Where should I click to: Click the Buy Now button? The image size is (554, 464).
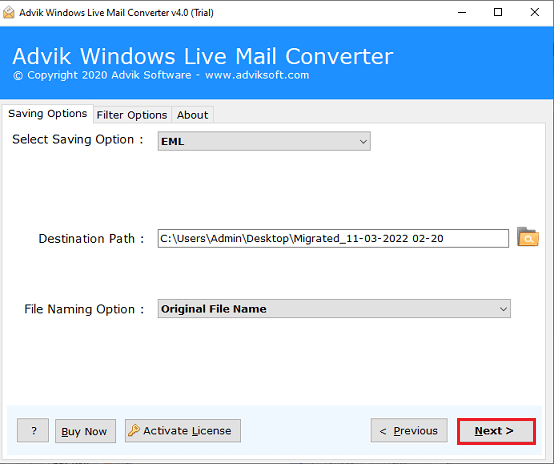pos(85,431)
